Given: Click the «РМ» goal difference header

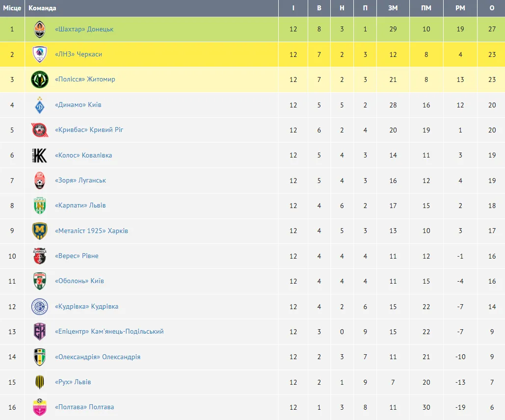Looking at the screenshot, I should coord(460,8).
